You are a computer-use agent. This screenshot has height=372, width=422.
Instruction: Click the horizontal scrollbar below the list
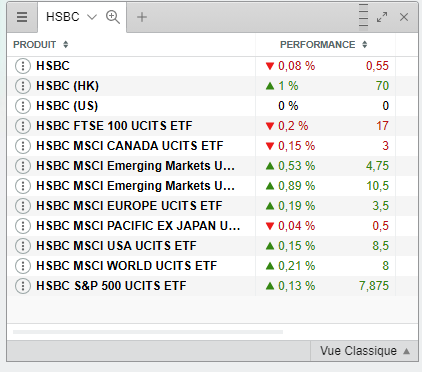148,332
